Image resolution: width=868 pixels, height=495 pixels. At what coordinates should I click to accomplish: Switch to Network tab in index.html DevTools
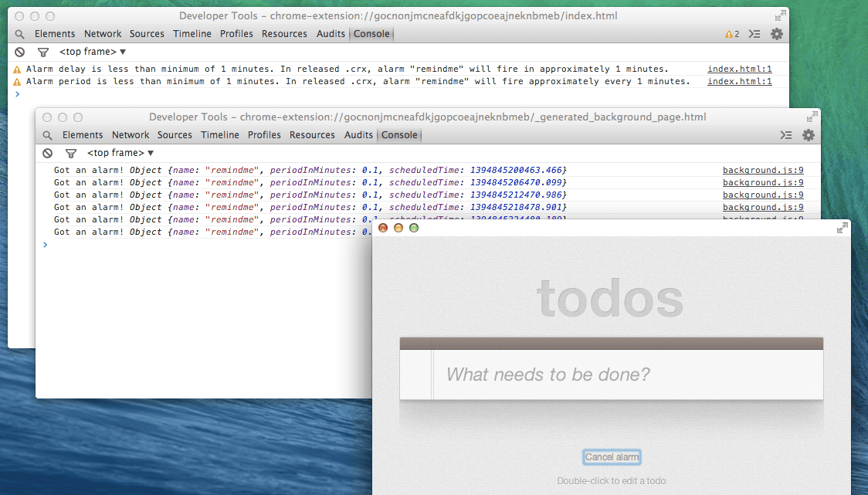(103, 34)
